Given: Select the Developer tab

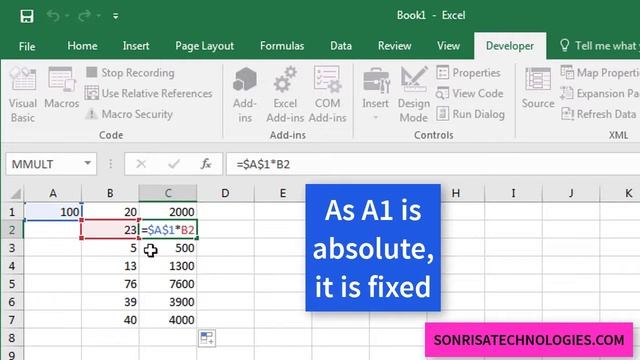Looking at the screenshot, I should point(510,46).
